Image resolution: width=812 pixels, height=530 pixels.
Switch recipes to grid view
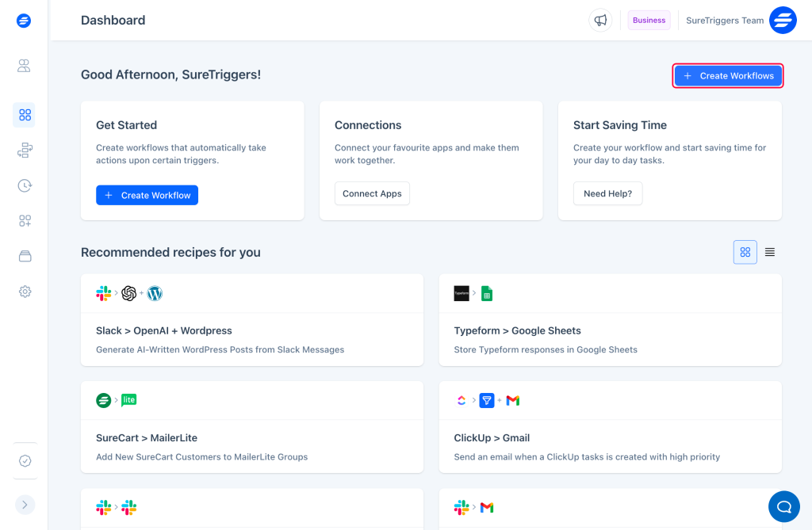click(745, 252)
